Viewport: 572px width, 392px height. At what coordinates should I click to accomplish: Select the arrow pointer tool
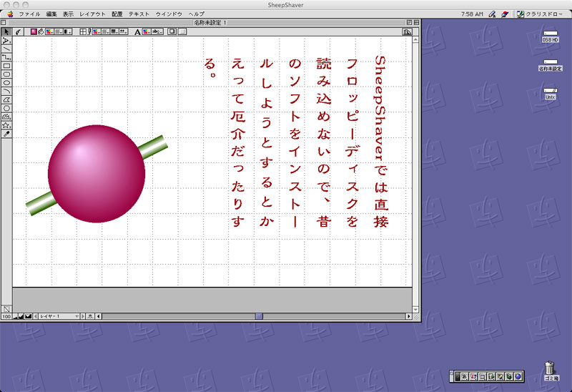(6, 31)
